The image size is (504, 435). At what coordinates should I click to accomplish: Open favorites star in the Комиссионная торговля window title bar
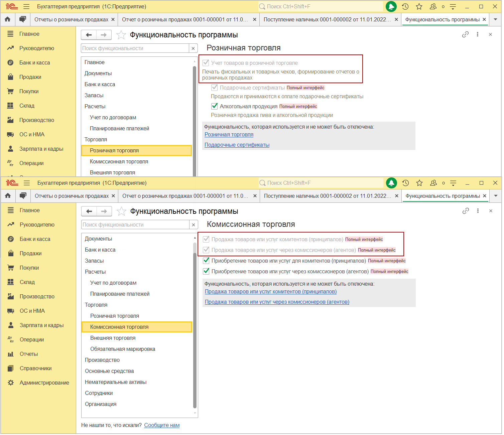click(x=419, y=183)
